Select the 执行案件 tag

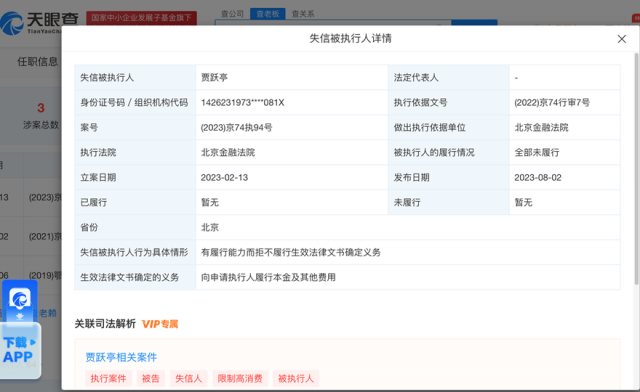coord(108,379)
